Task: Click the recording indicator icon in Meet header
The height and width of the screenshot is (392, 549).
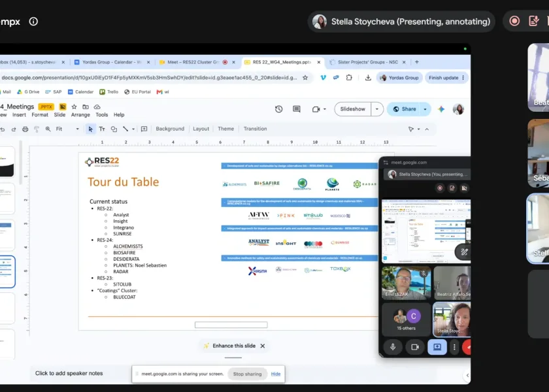Action: tap(514, 21)
